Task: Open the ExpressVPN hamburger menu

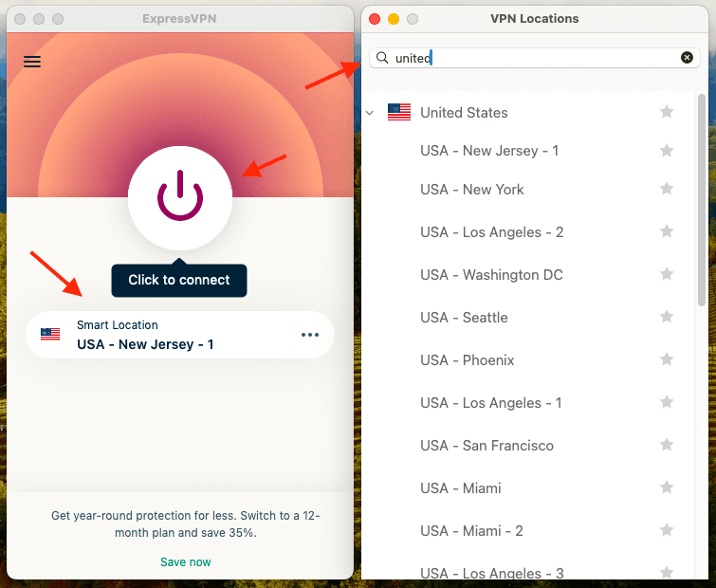Action: pos(32,62)
